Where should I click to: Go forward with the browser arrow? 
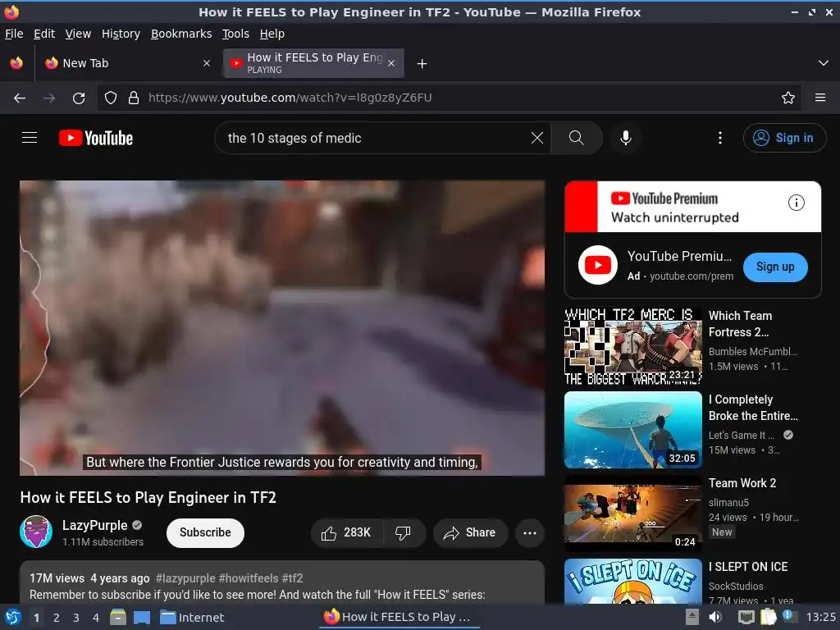[49, 98]
